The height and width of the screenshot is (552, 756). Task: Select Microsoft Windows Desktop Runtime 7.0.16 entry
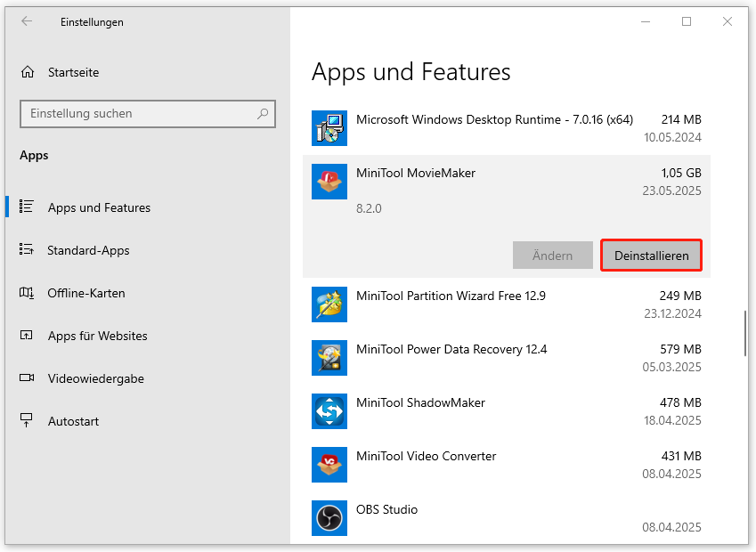(507, 128)
